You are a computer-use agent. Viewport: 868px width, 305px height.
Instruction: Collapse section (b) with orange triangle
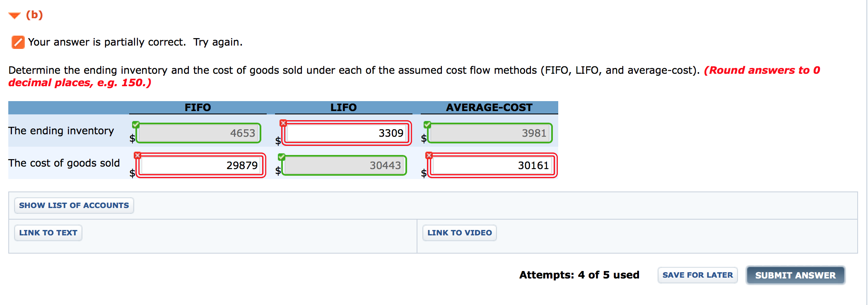(14, 16)
